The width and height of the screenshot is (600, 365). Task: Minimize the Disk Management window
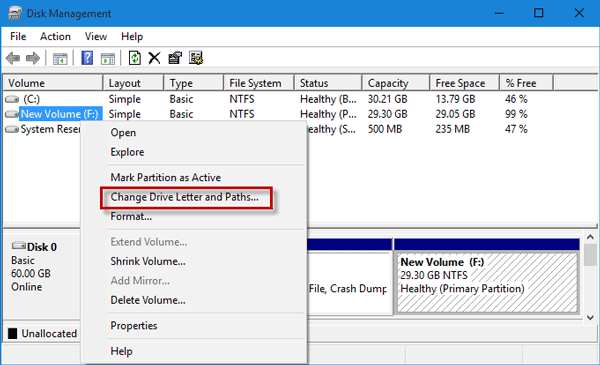[499, 13]
